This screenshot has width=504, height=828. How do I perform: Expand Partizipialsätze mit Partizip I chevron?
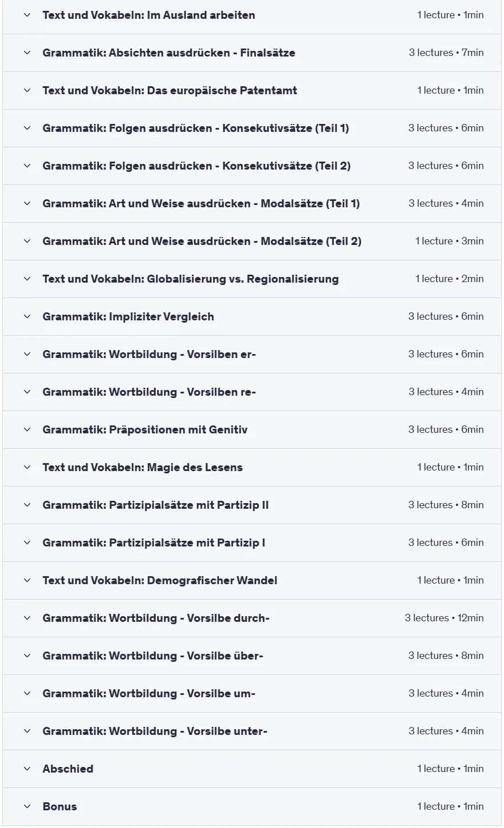[27, 543]
